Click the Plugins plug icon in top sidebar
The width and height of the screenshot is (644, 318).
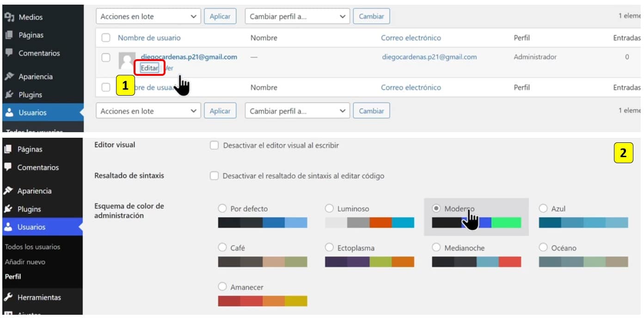point(9,95)
